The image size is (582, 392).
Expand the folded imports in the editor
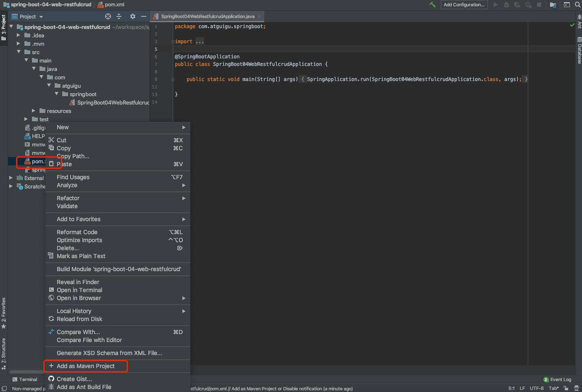click(x=199, y=41)
